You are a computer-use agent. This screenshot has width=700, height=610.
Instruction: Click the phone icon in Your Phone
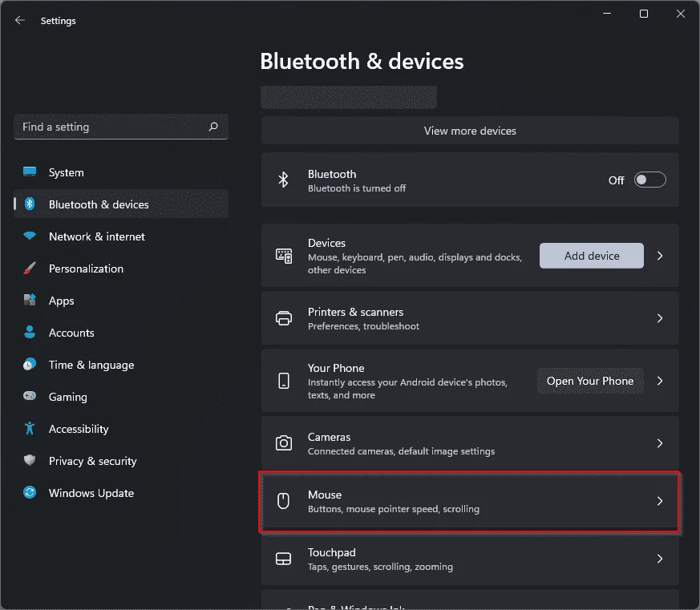[284, 381]
